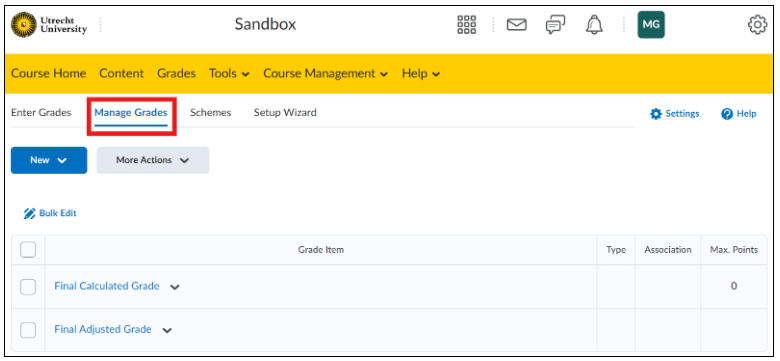Go to Course Home

coord(48,74)
